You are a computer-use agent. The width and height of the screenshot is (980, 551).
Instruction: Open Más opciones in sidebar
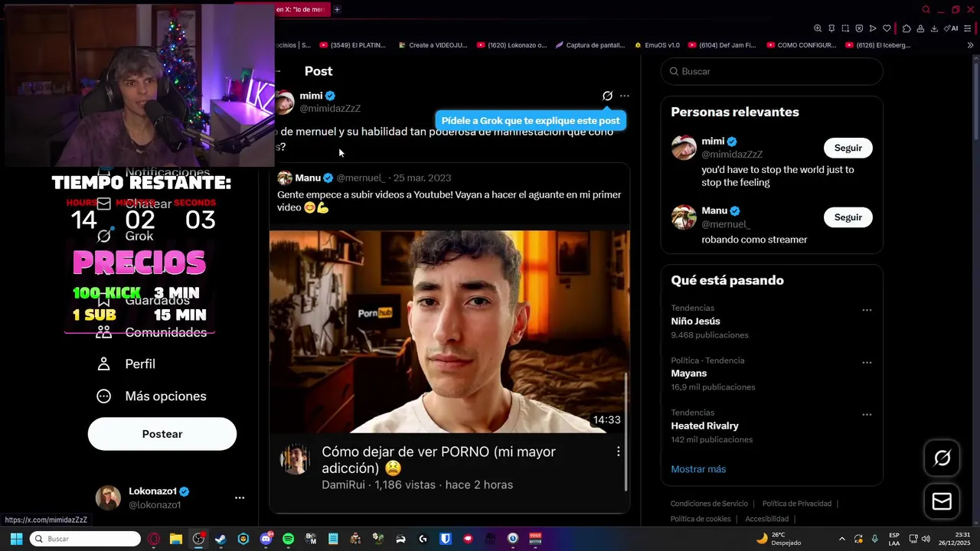152,396
